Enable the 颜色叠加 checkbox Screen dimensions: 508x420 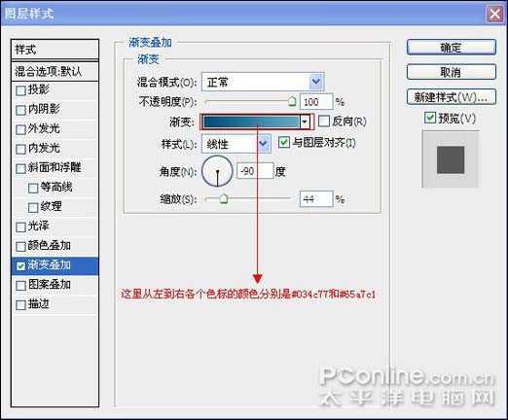click(x=20, y=246)
